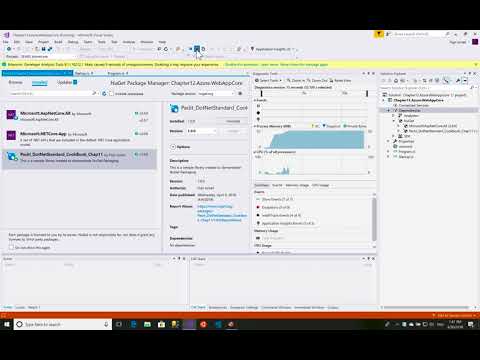Click Microsoft.AspNetCore.All package icon
Viewport: 480px width, 360px height.
pyautogui.click(x=11, y=115)
